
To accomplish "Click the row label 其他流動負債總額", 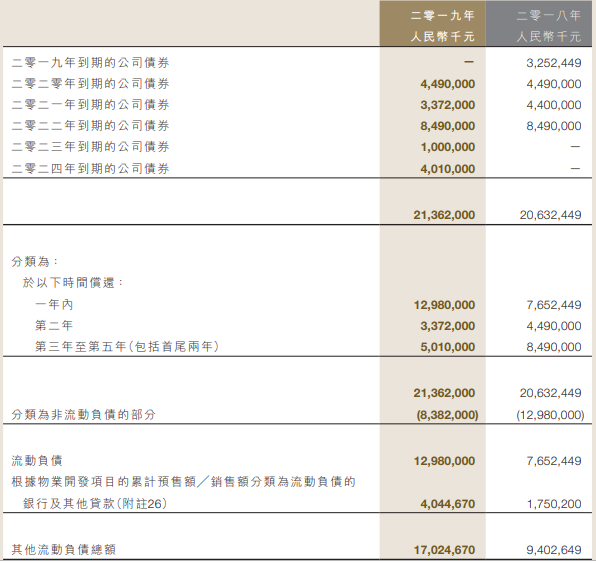I will click(x=63, y=550).
